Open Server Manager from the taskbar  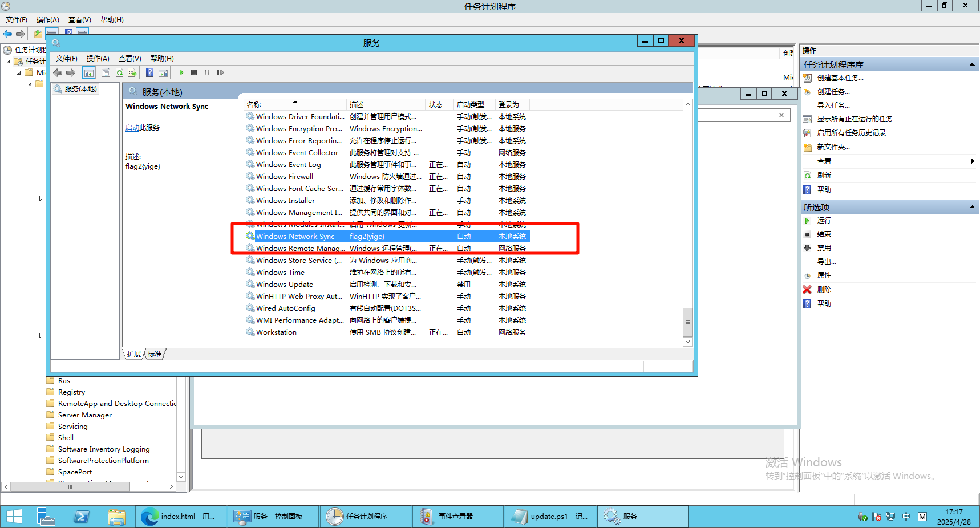46,517
